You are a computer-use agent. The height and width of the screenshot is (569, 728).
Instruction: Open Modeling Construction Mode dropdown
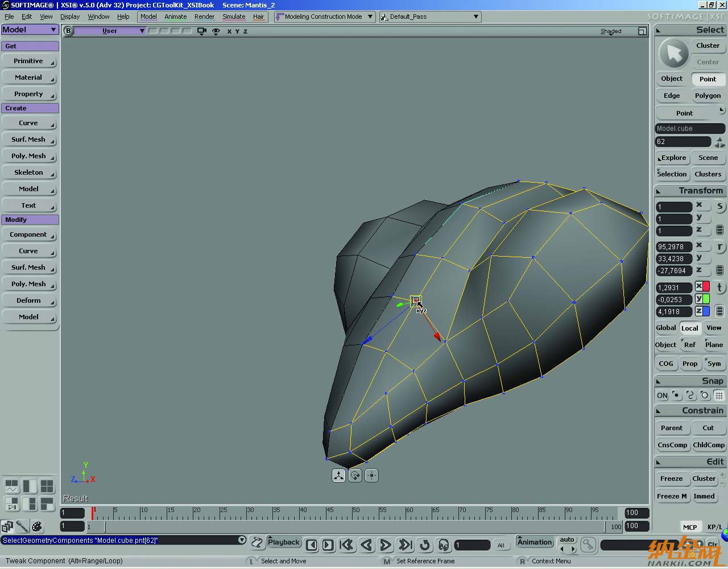(x=324, y=17)
